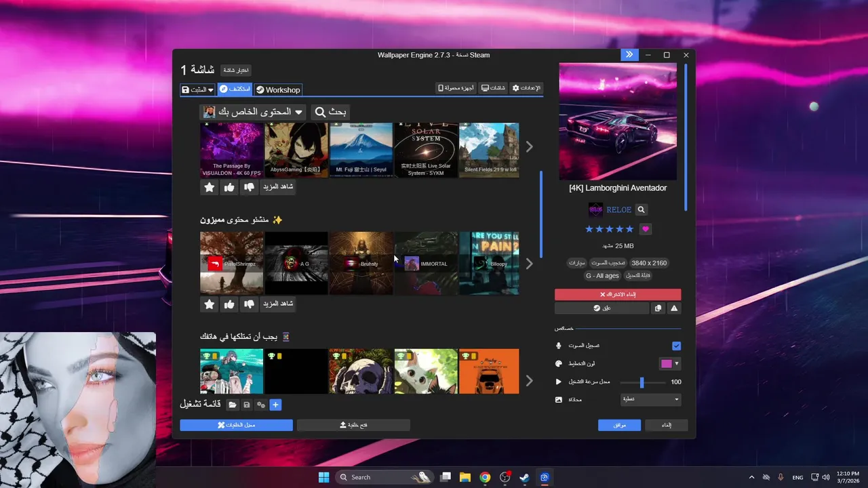Click the G - All ages tag
The width and height of the screenshot is (868, 488).
click(x=603, y=276)
